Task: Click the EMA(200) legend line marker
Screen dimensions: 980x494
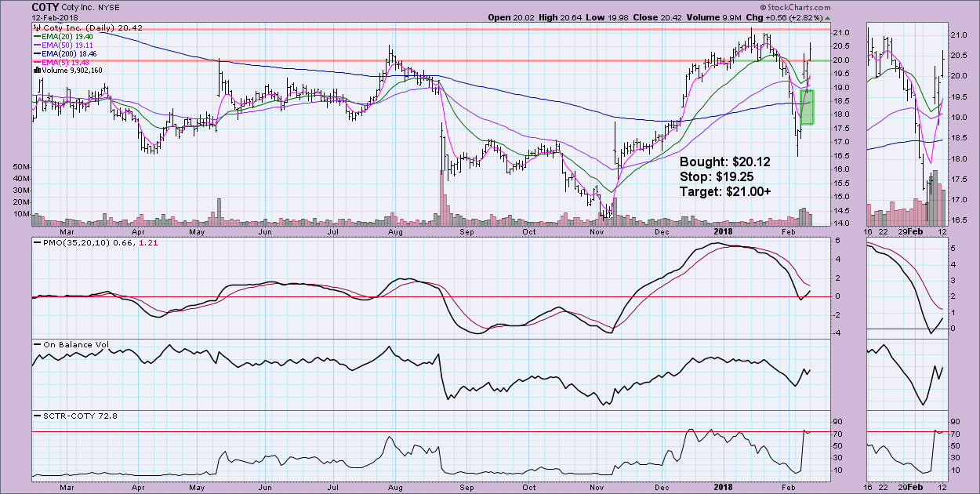Action: coord(36,53)
